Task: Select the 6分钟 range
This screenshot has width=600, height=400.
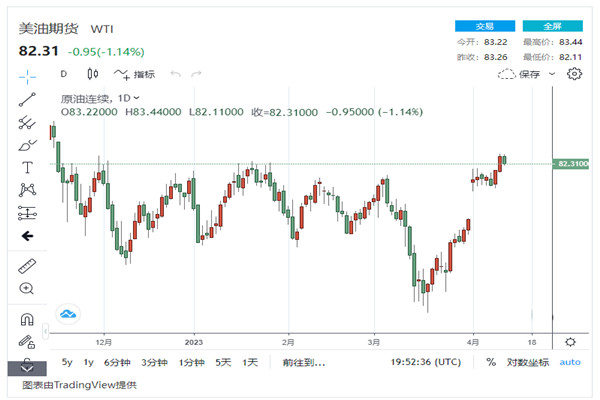Action: (x=117, y=362)
